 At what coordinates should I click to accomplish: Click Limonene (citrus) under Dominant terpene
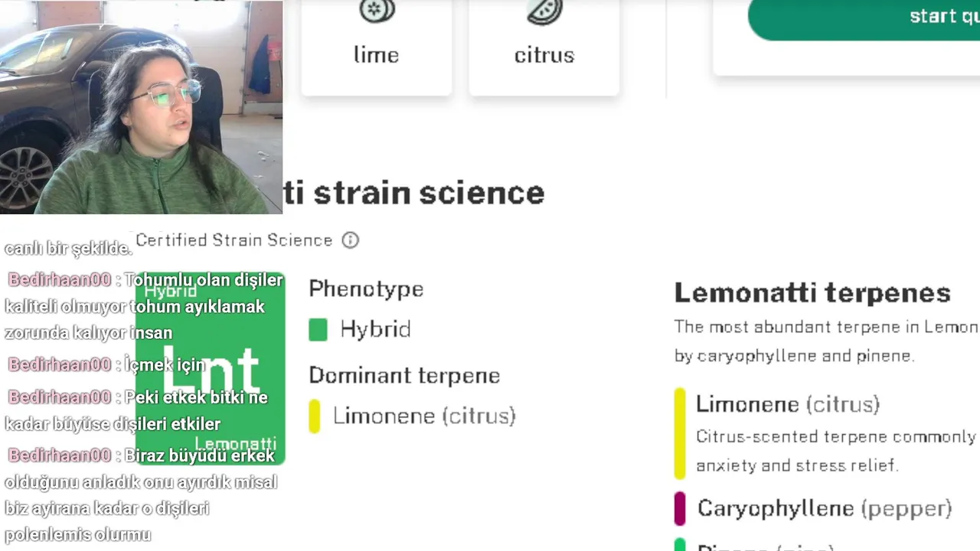(x=424, y=416)
